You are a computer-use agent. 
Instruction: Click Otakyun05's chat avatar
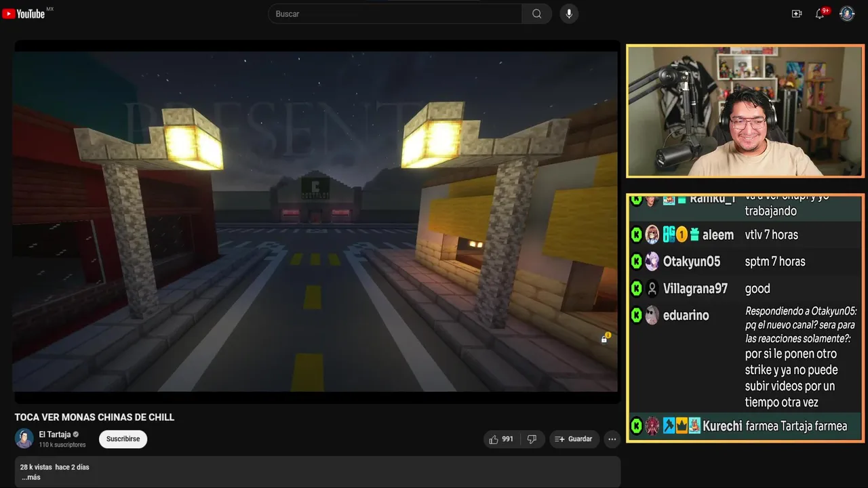tap(652, 262)
